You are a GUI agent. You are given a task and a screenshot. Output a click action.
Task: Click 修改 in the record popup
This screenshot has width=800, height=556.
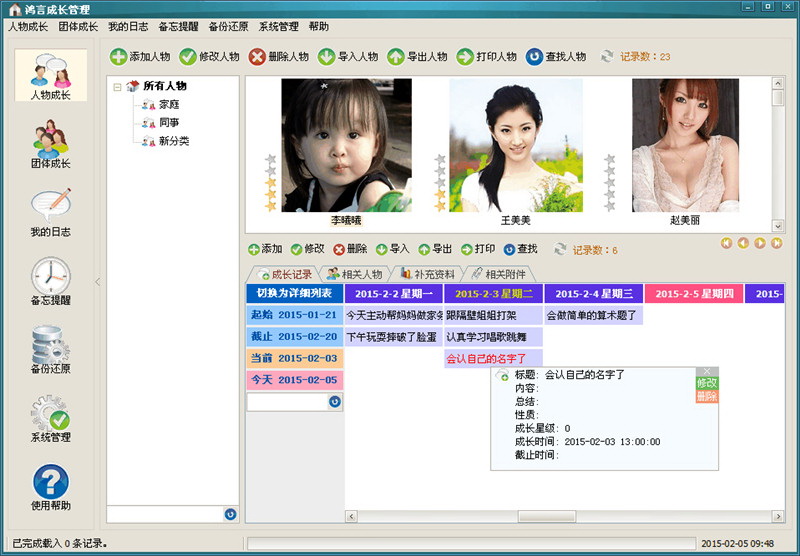[707, 383]
